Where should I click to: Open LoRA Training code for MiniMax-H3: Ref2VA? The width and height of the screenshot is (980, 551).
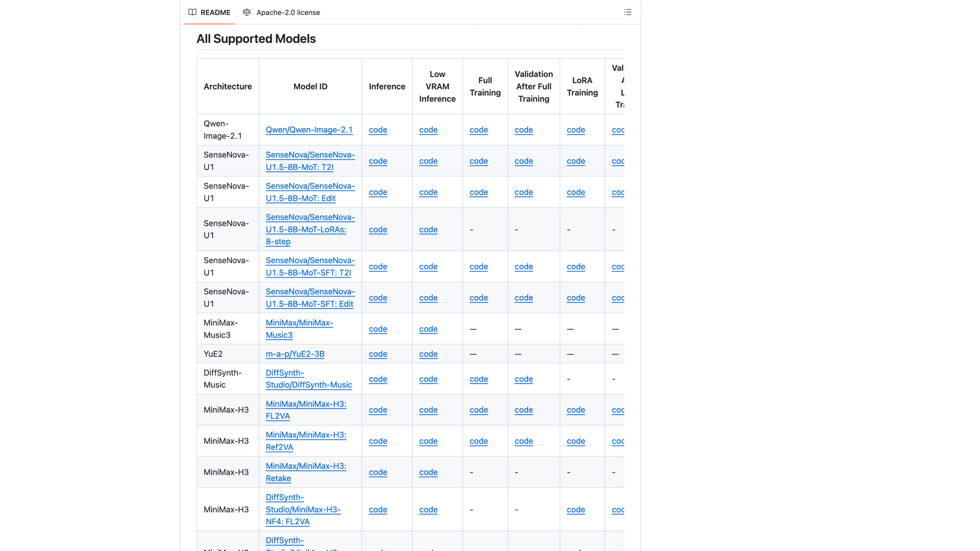pos(576,441)
